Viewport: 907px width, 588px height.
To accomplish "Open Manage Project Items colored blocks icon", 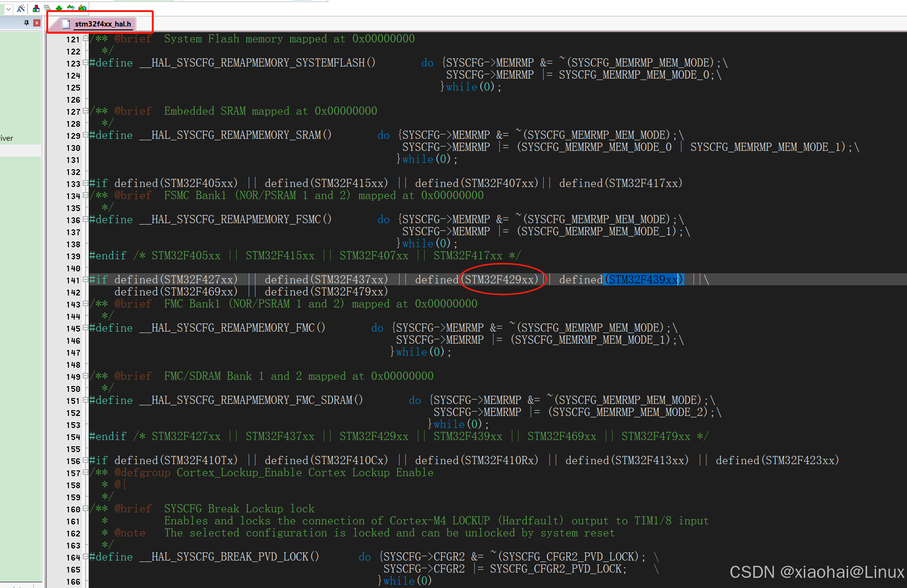I will coord(36,8).
